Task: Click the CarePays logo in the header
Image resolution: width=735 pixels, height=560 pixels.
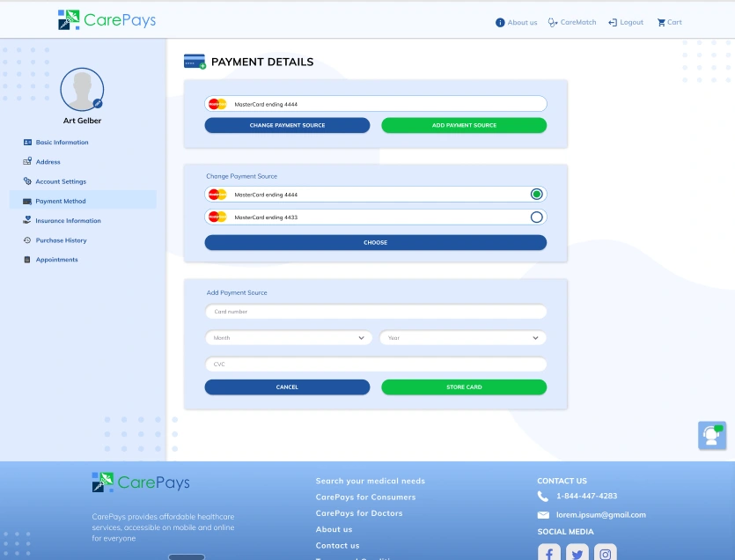Action: tap(107, 19)
